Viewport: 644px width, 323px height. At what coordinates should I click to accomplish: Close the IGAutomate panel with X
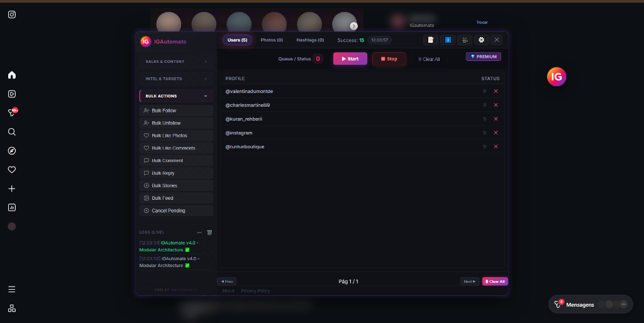(497, 40)
